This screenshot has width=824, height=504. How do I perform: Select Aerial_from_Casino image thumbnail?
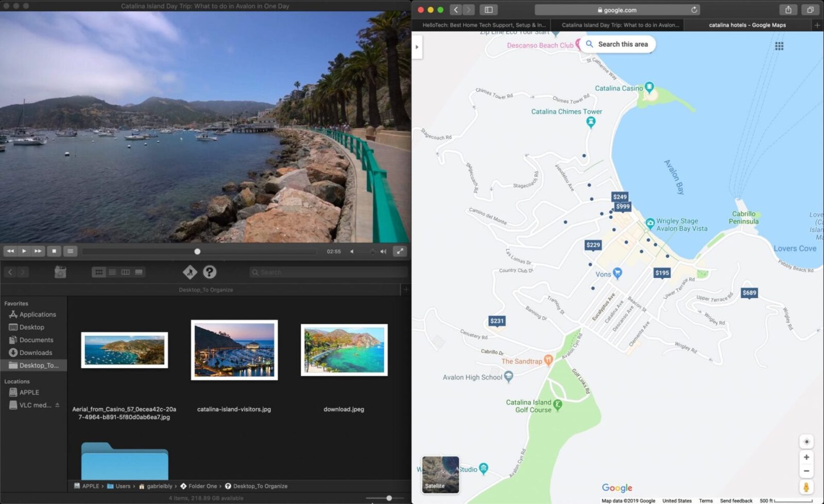(125, 350)
